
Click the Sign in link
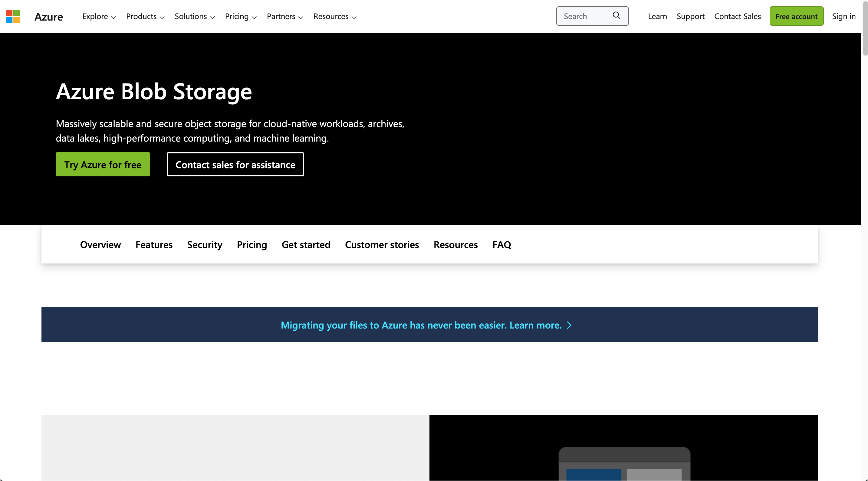coord(843,17)
